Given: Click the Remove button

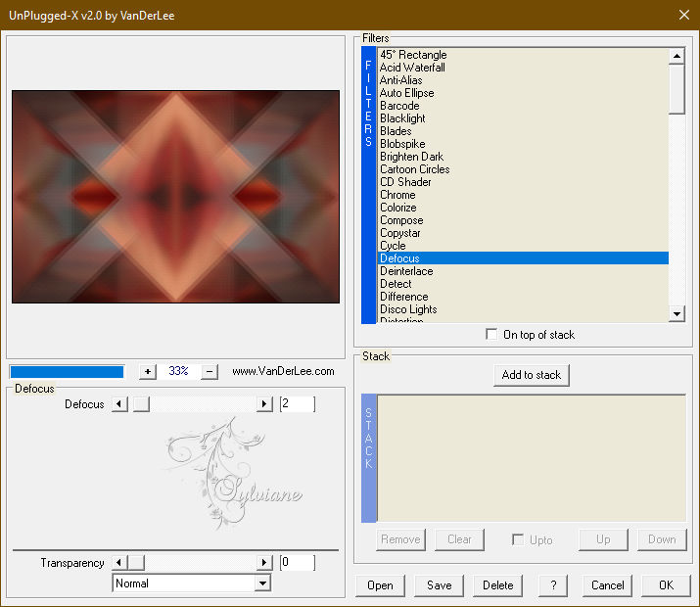Looking at the screenshot, I should pyautogui.click(x=400, y=539).
